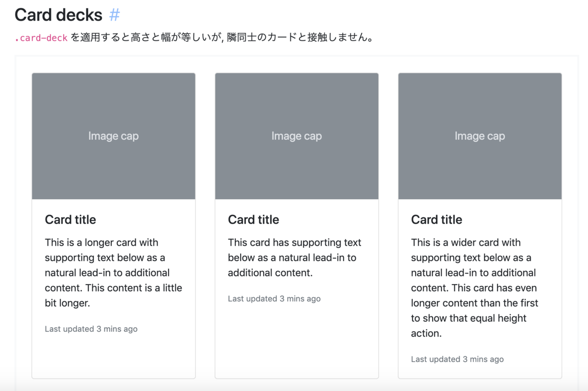Click the Card decks heading
Viewport: 588px width, 391px height.
pyautogui.click(x=58, y=15)
